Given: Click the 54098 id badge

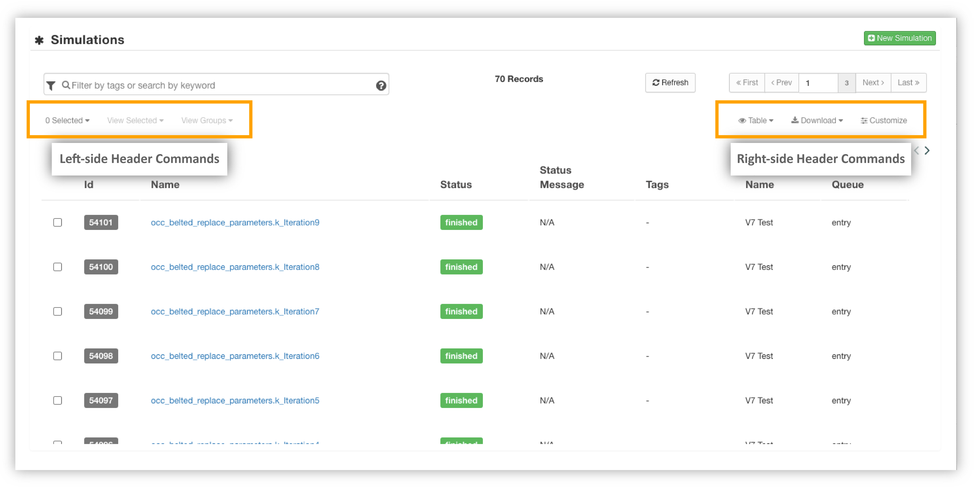Looking at the screenshot, I should [101, 356].
